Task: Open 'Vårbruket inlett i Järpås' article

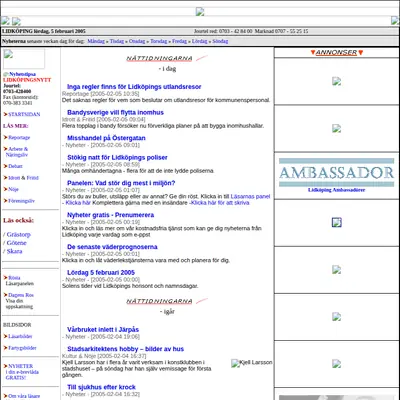Action: point(103,329)
